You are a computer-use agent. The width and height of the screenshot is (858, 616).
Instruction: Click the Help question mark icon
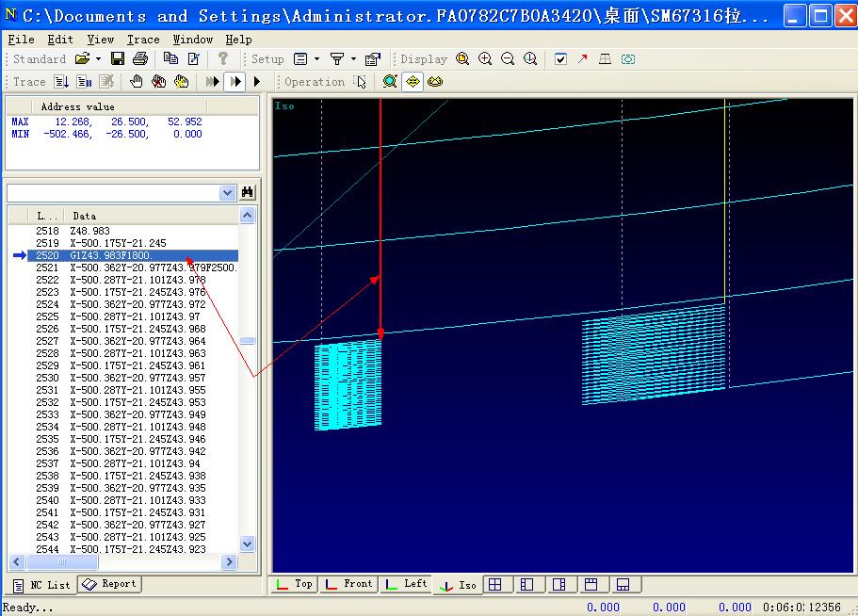coord(223,58)
